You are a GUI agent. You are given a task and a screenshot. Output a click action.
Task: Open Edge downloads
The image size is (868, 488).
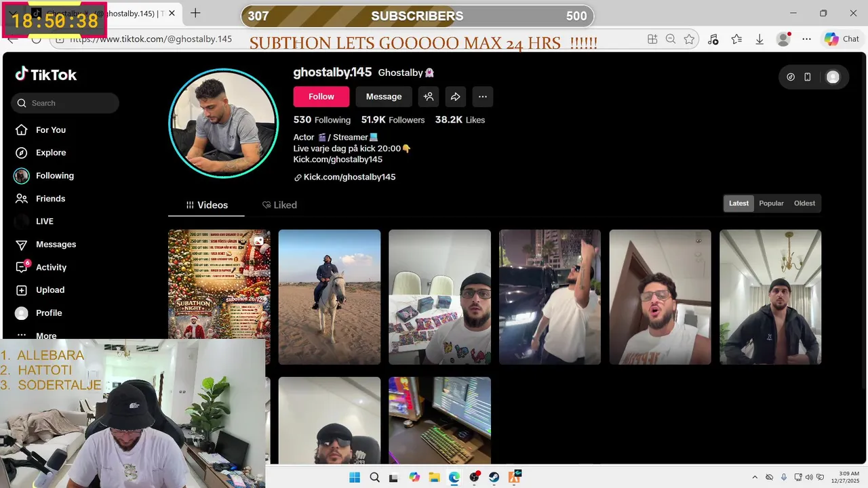pyautogui.click(x=759, y=39)
